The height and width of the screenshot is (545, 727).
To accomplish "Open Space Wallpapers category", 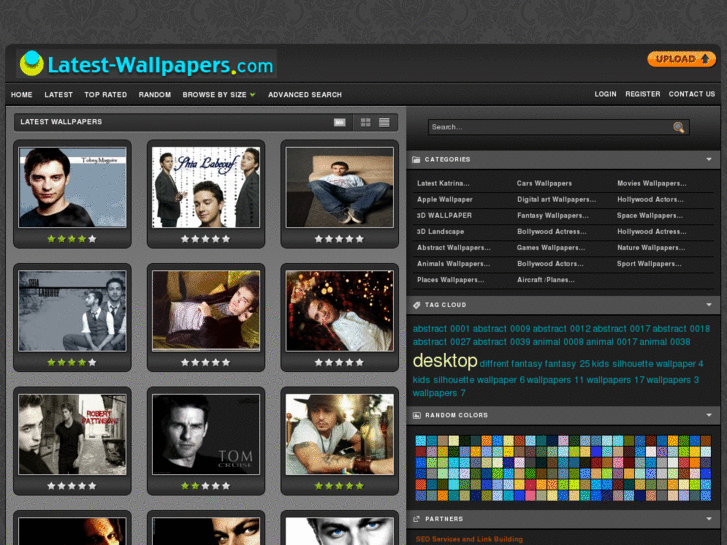I will [650, 216].
